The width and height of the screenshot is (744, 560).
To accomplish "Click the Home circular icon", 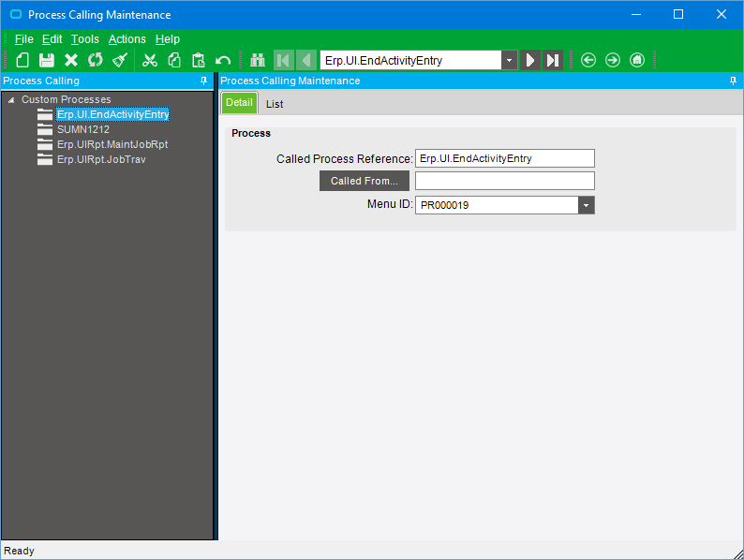I will click(637, 60).
